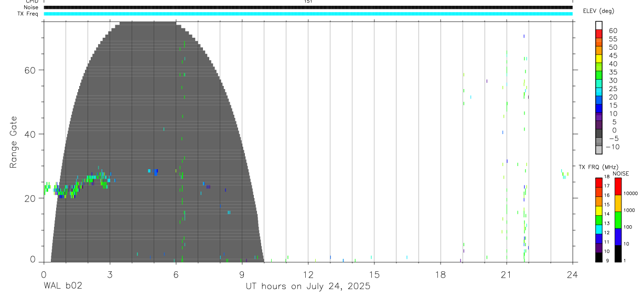This screenshot has width=644, height=297.
Task: Click the cyan TX Freq strip at top
Action: pyautogui.click(x=308, y=14)
